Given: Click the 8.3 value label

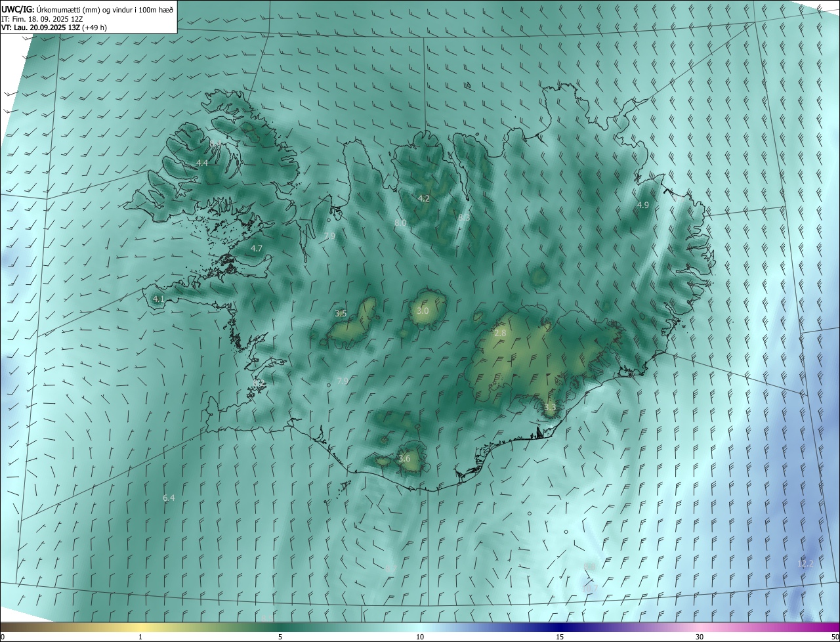Looking at the screenshot, I should click(464, 217).
